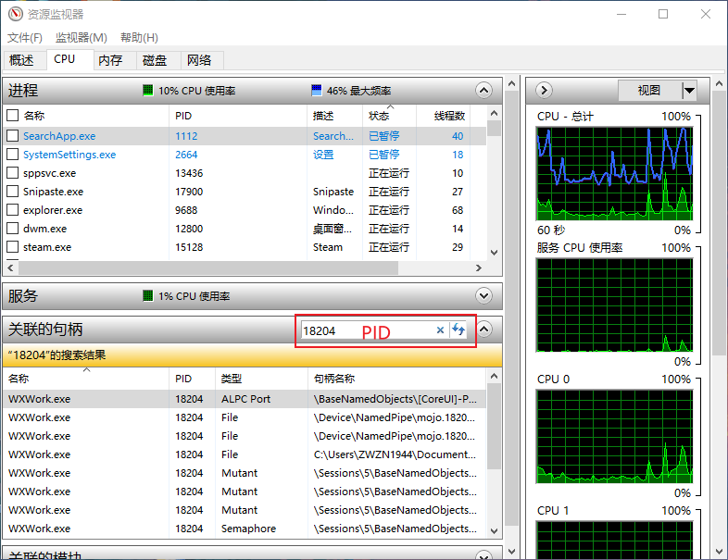
Task: Click the green CPU usage square in Services header
Action: (147, 295)
